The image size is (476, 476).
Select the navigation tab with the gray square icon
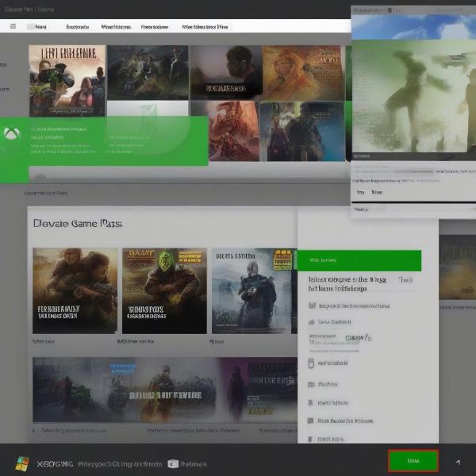coord(37,27)
